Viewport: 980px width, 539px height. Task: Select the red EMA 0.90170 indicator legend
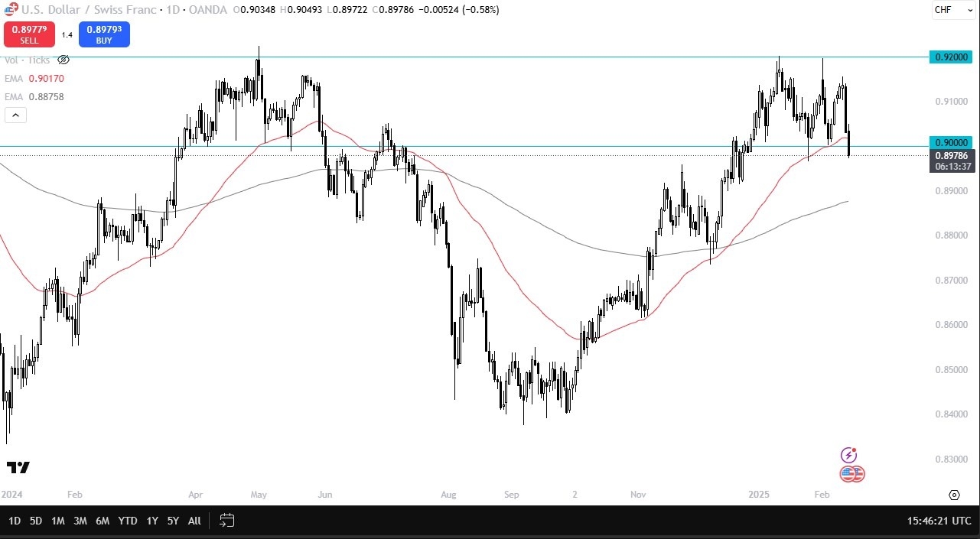pos(34,78)
